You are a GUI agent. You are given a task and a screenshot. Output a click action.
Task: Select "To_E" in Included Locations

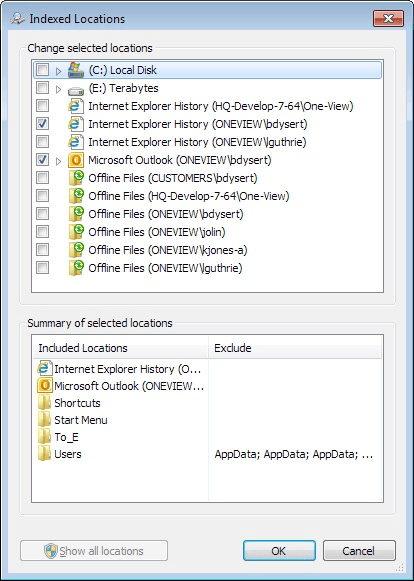[x=66, y=437]
